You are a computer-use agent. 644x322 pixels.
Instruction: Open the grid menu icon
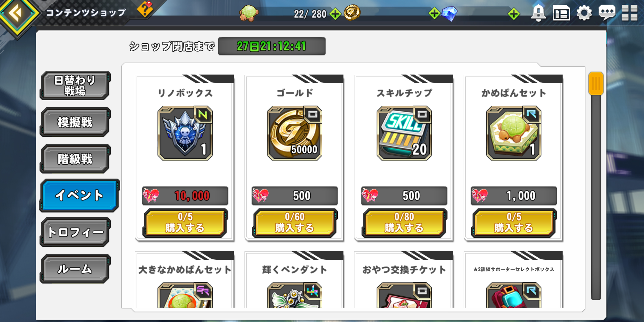coord(629,13)
